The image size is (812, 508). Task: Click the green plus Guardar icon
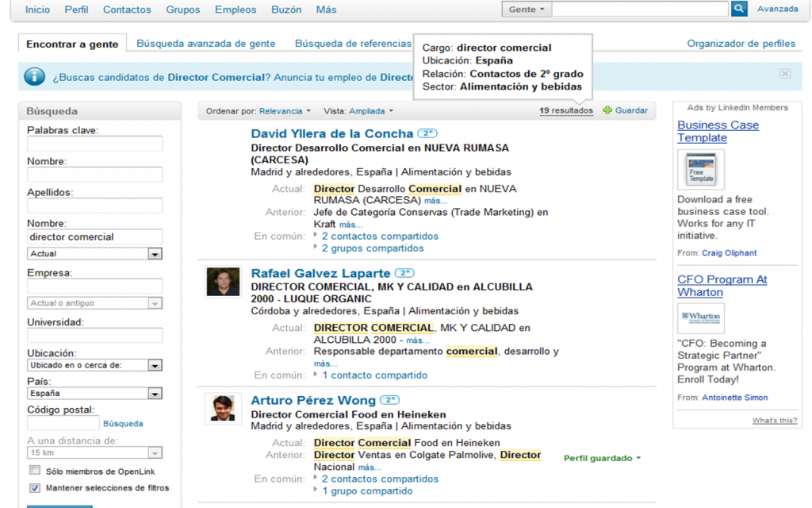(607, 110)
